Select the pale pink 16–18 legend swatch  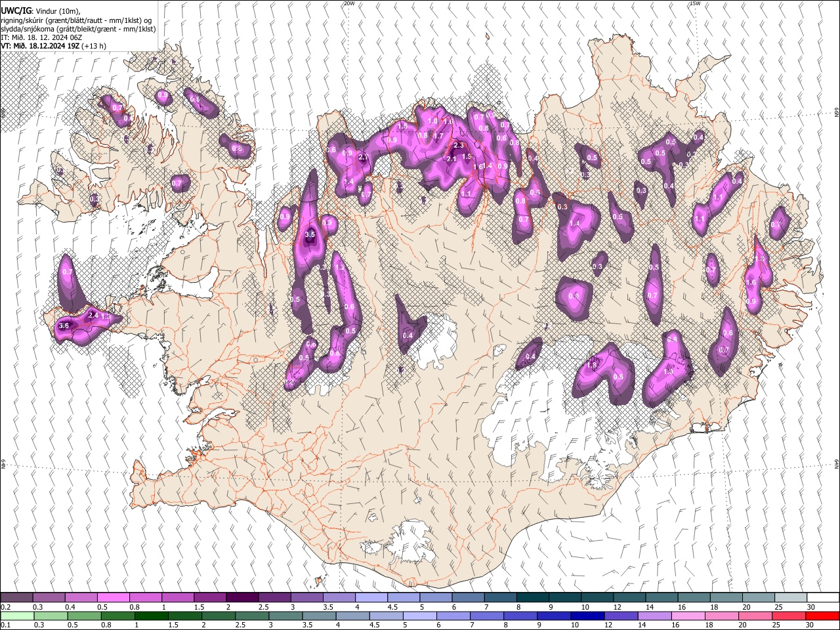point(687,616)
